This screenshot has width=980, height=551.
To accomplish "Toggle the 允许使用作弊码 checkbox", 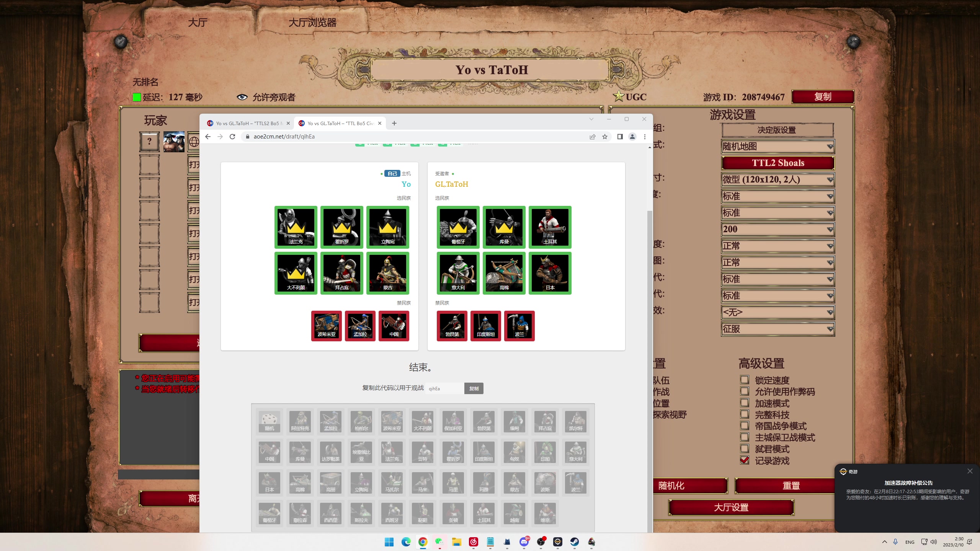I will 745,391.
